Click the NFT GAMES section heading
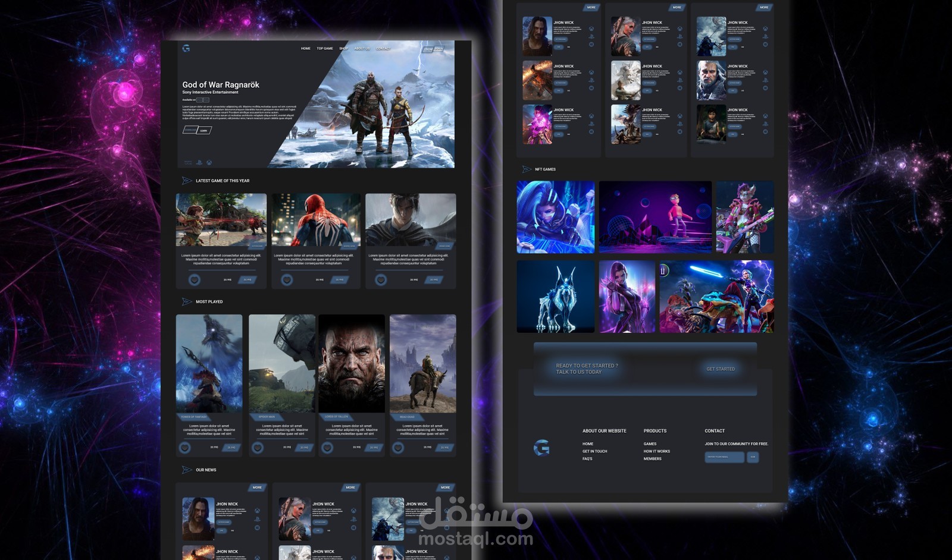Screen dimensions: 952x560 tap(545, 169)
